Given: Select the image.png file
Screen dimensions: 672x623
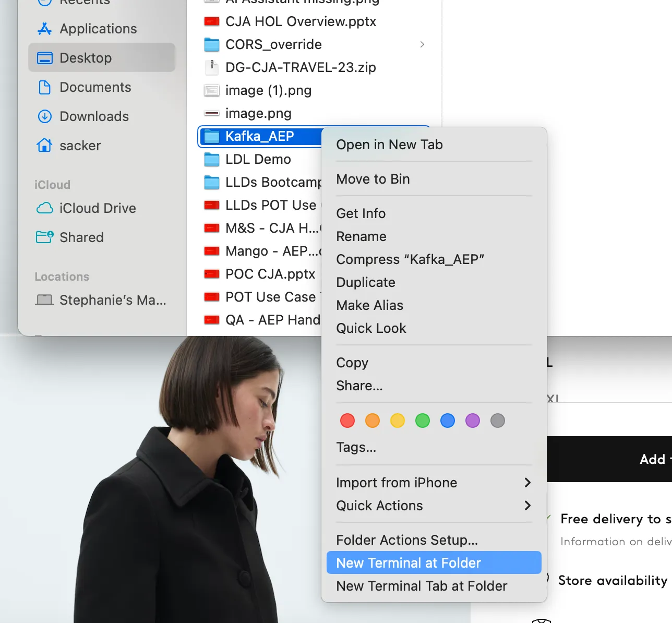Looking at the screenshot, I should [x=258, y=113].
